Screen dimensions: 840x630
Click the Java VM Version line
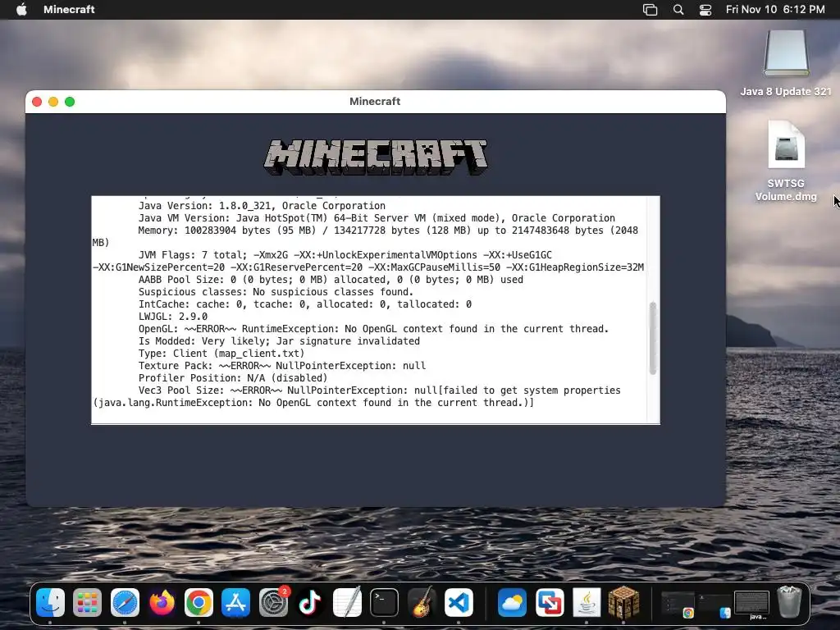(377, 218)
